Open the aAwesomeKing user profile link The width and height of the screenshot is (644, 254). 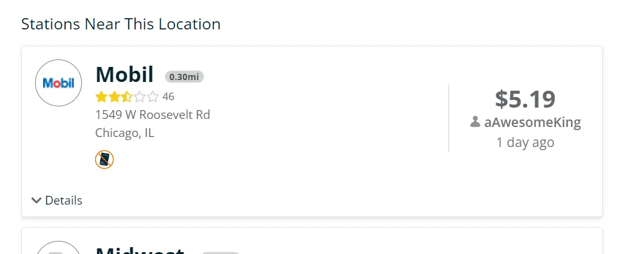[x=532, y=123]
